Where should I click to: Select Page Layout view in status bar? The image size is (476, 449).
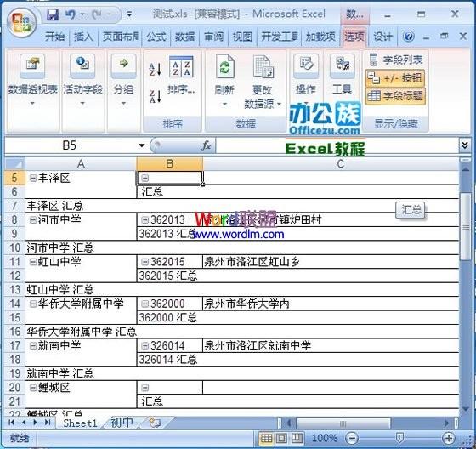coord(281,438)
